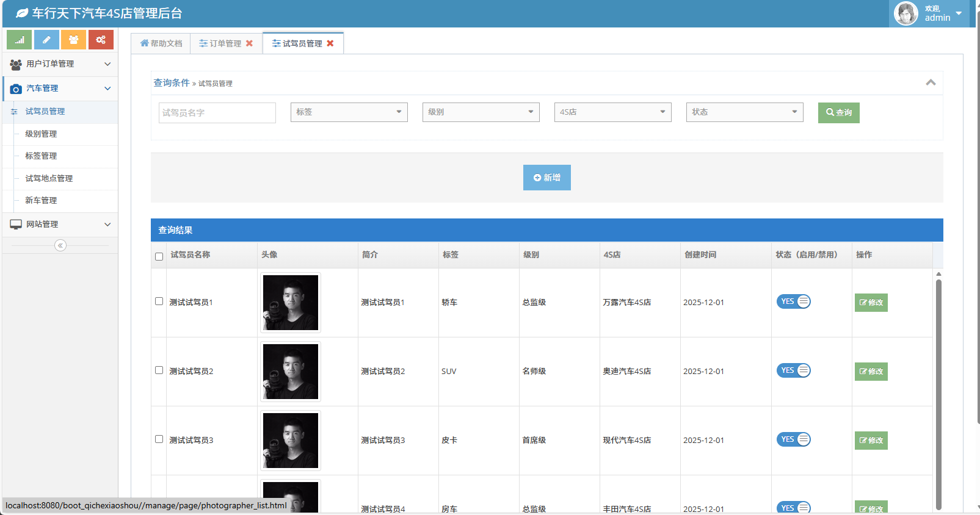The height and width of the screenshot is (515, 980).
Task: Collapse the 查询条件 panel using chevron-up icon
Action: click(x=931, y=82)
